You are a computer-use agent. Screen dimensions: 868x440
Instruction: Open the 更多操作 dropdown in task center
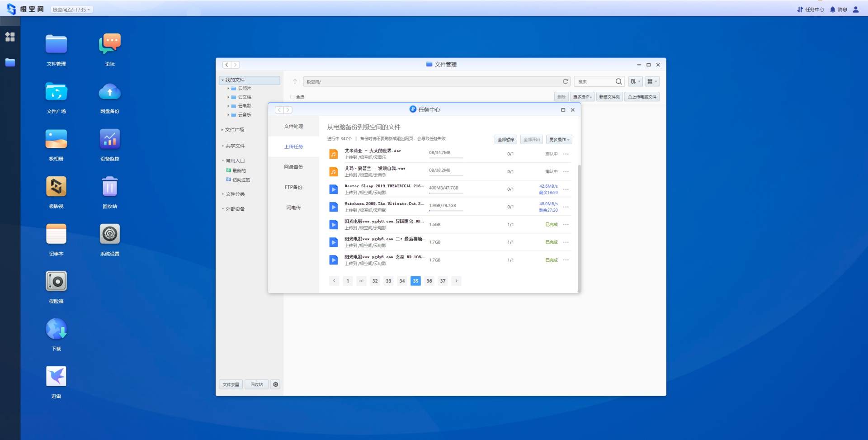pyautogui.click(x=559, y=140)
